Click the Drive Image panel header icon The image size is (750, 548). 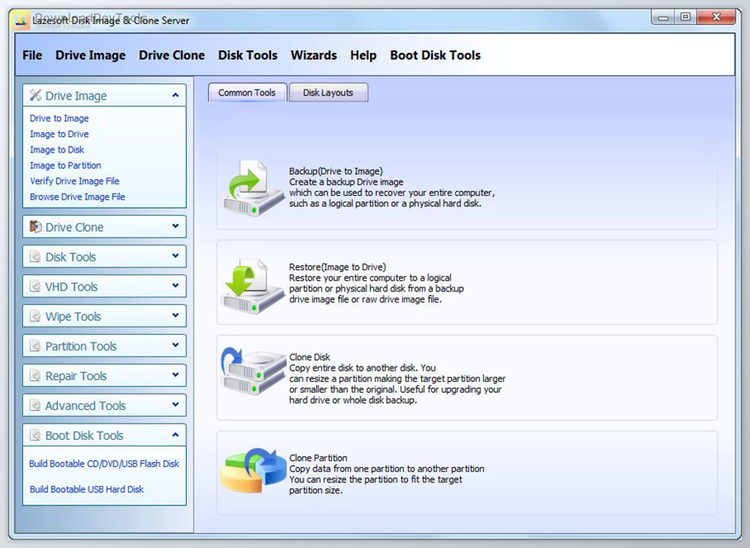click(x=36, y=96)
